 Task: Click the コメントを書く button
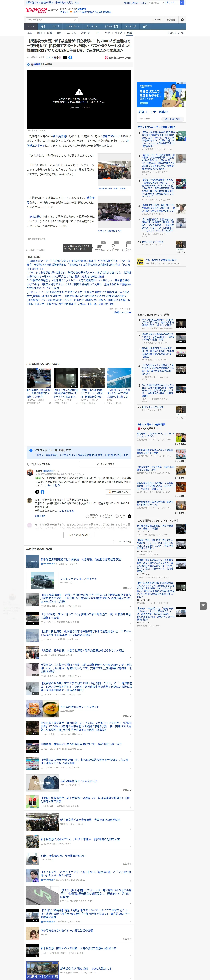click(105, 464)
